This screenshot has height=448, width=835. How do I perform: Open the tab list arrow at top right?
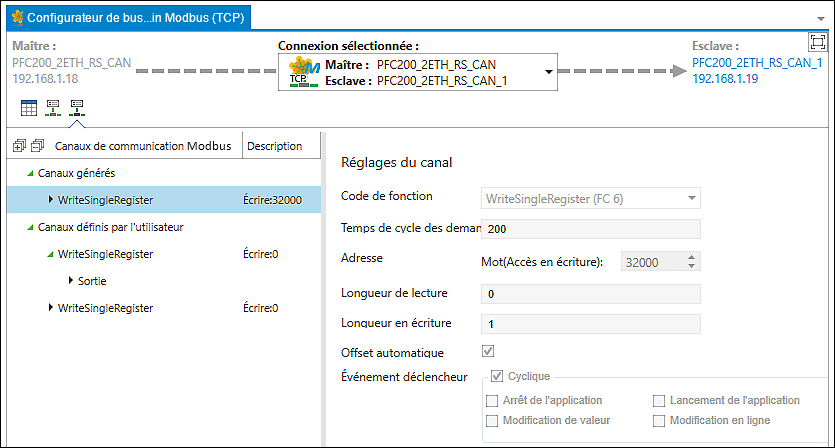pos(821,19)
